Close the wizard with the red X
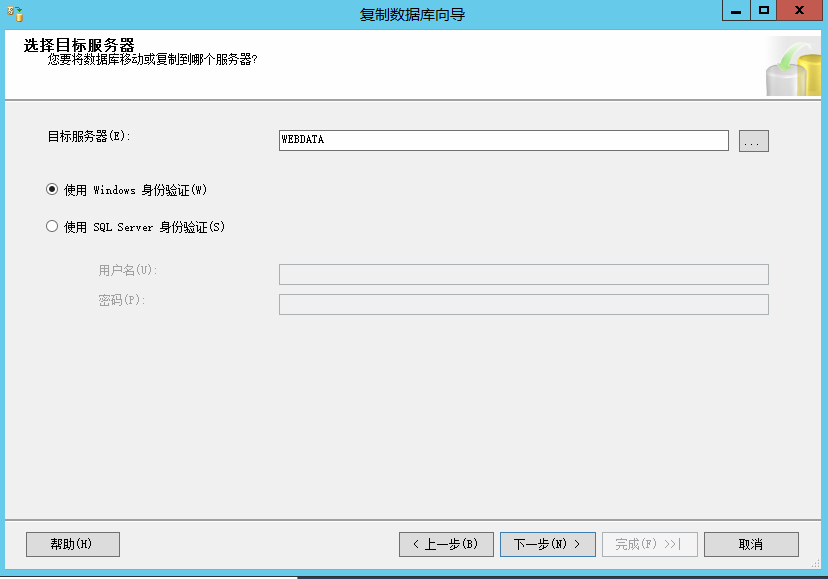 [801, 11]
